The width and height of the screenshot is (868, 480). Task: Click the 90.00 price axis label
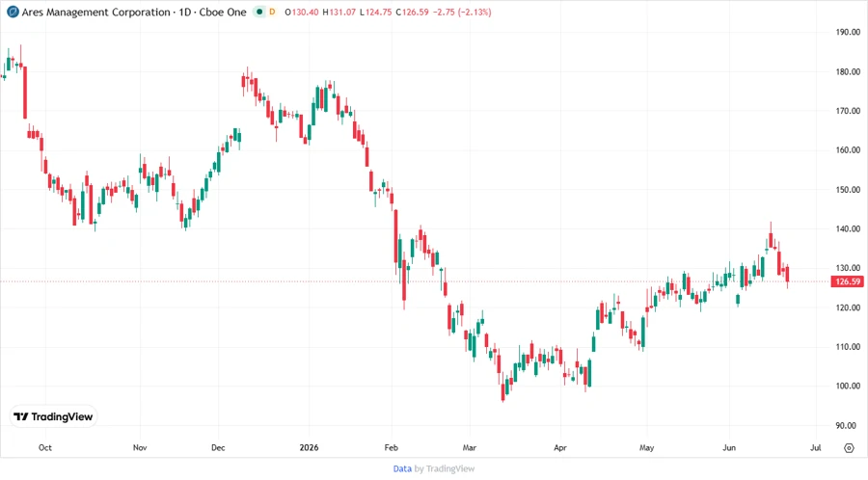click(x=845, y=425)
